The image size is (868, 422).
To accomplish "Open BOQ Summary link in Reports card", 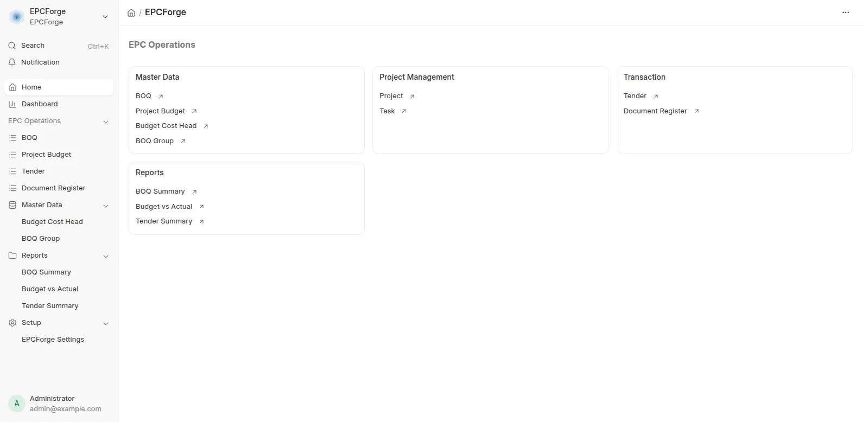I will 160,191.
